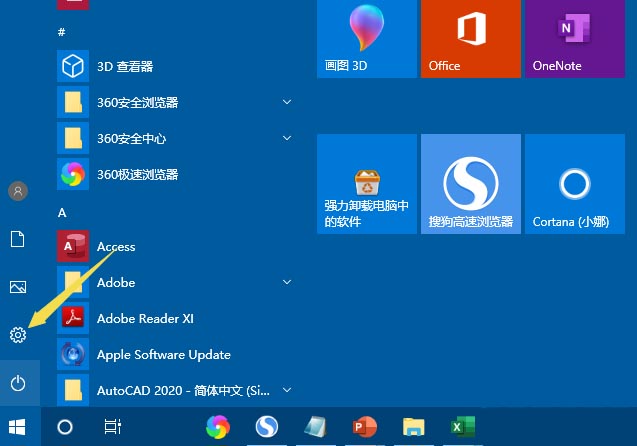Open File Explorer from the taskbar
Screen dimensions: 637x446
pyautogui.click(x=414, y=427)
